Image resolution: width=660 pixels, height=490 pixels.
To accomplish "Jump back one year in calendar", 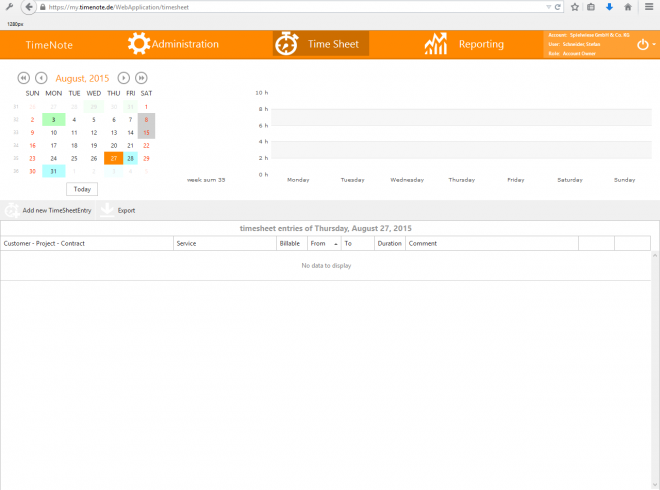I will (23, 78).
